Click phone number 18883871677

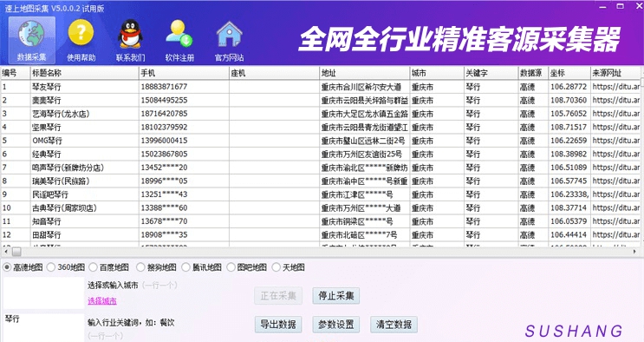[x=164, y=87]
